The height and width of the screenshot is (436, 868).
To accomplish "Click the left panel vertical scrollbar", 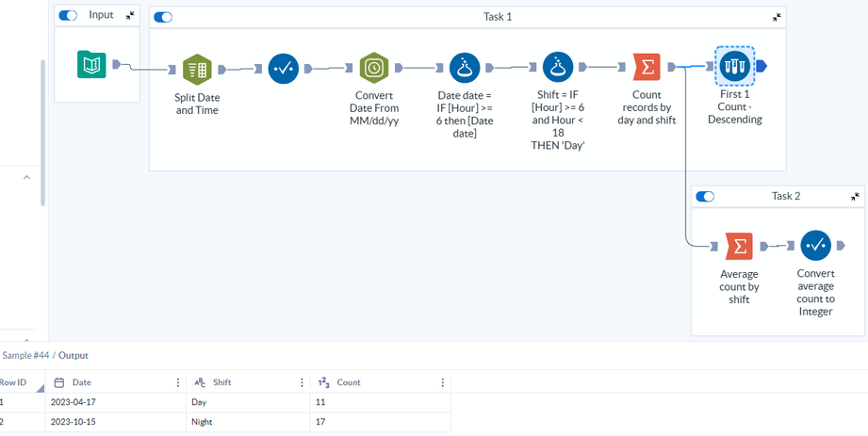I will (x=41, y=132).
